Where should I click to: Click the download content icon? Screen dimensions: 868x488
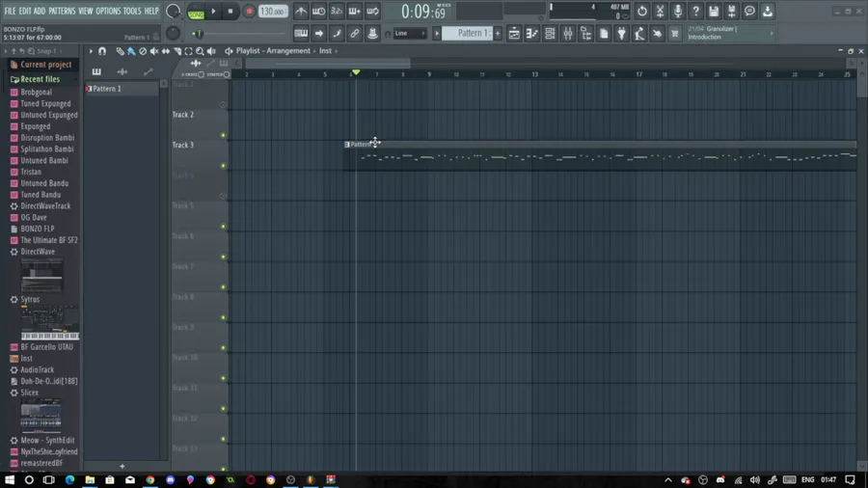(x=768, y=11)
